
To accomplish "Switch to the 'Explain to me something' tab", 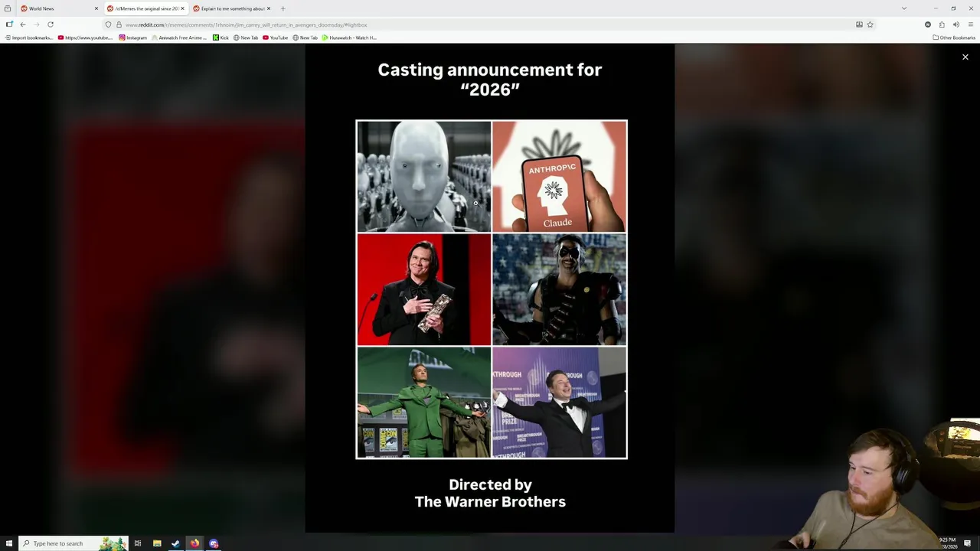I will (232, 8).
